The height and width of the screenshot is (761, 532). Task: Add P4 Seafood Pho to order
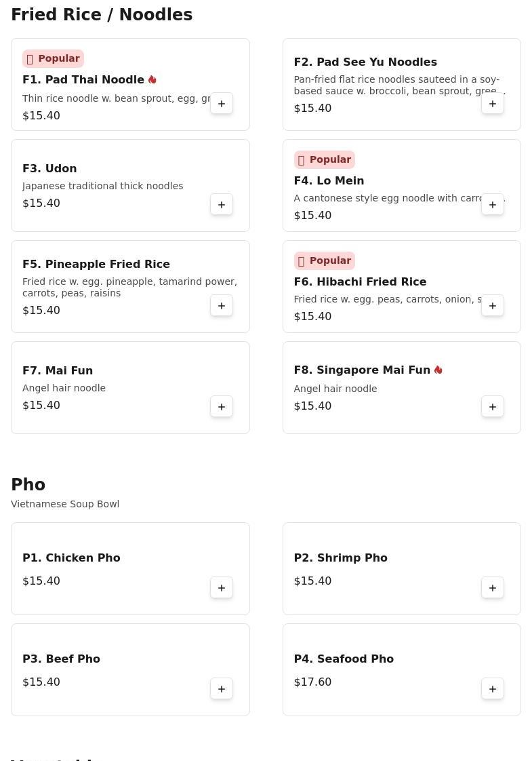[x=493, y=689]
